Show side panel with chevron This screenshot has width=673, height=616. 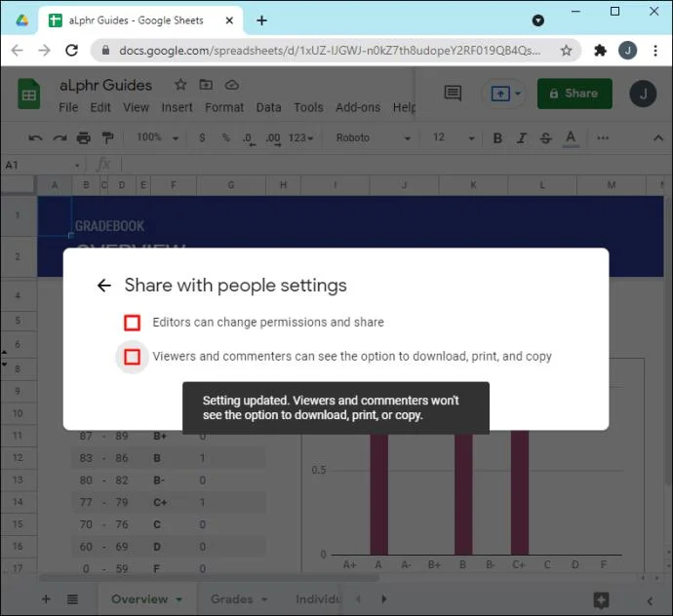(651, 601)
